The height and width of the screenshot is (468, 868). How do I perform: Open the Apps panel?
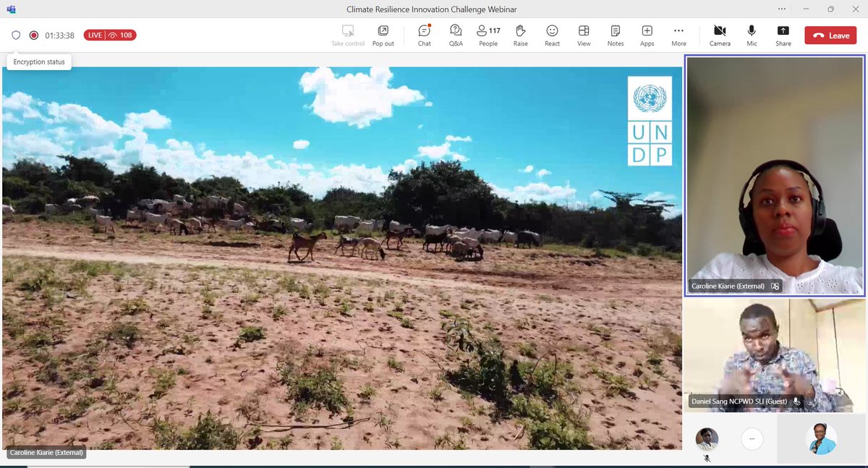(x=647, y=34)
